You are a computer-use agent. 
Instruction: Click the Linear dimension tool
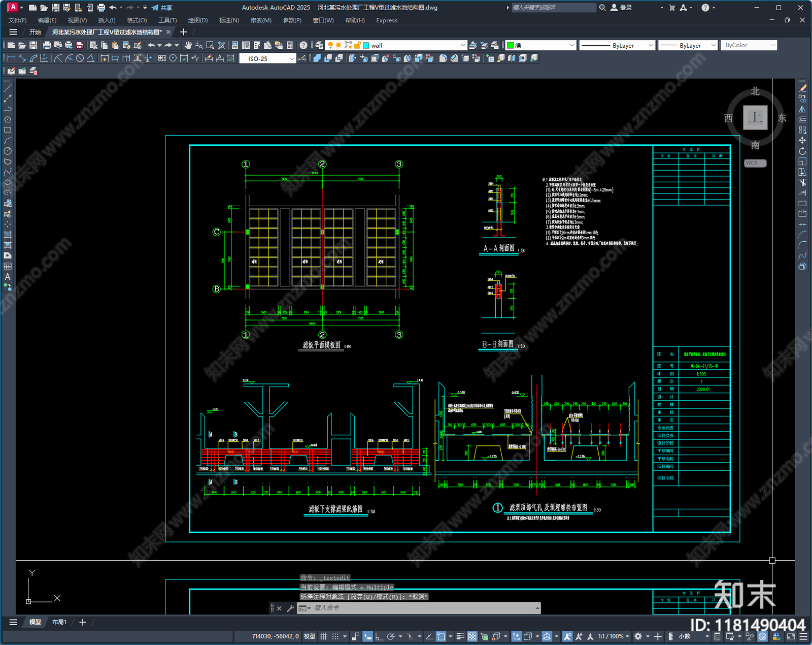(x=11, y=58)
